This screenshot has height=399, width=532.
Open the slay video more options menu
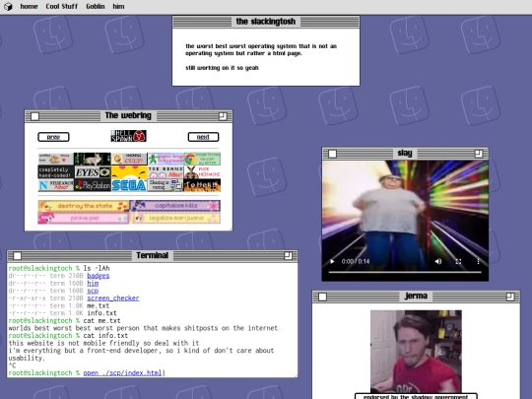[479, 261]
